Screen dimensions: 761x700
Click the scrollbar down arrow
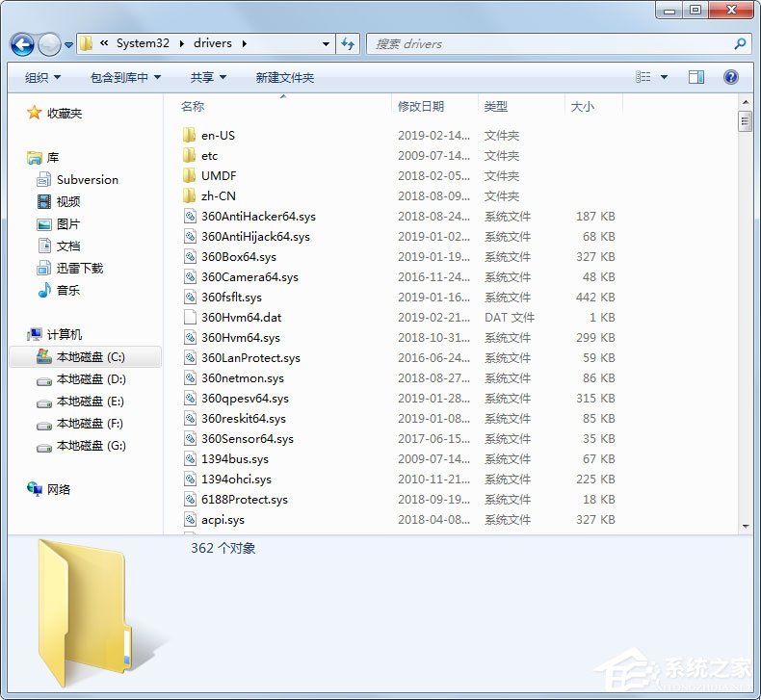pos(745,527)
